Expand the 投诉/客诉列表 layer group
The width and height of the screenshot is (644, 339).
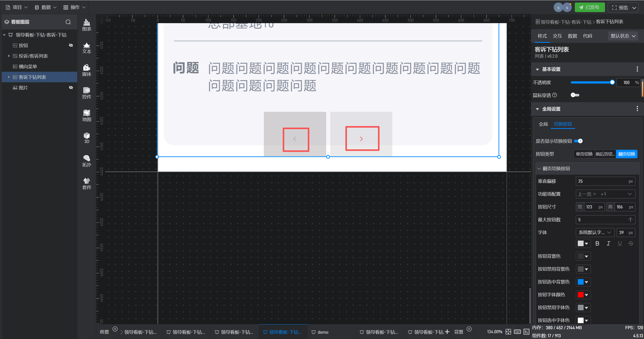pos(9,56)
